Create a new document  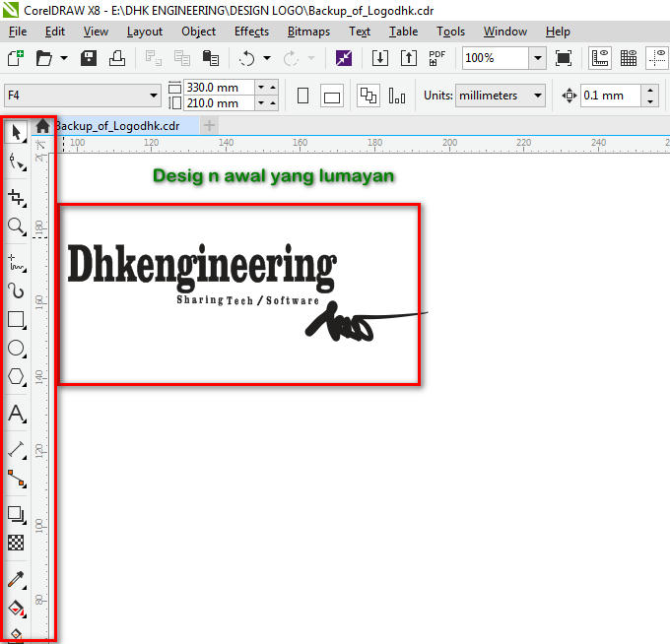[16, 58]
